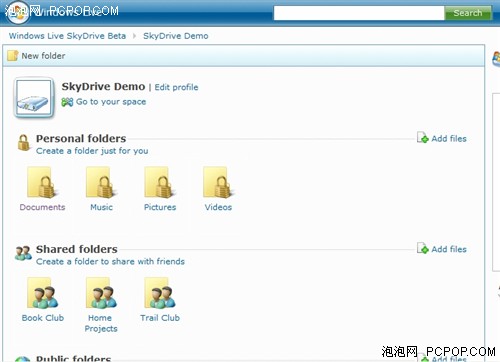Image resolution: width=500 pixels, height=362 pixels.
Task: Open the Book Club shared folder icon
Action: click(x=43, y=293)
